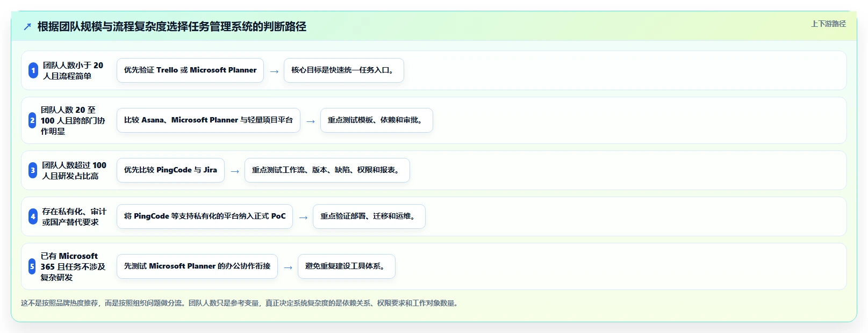Click condition 存在私有化、审计或国产替代要求

pyautogui.click(x=74, y=216)
